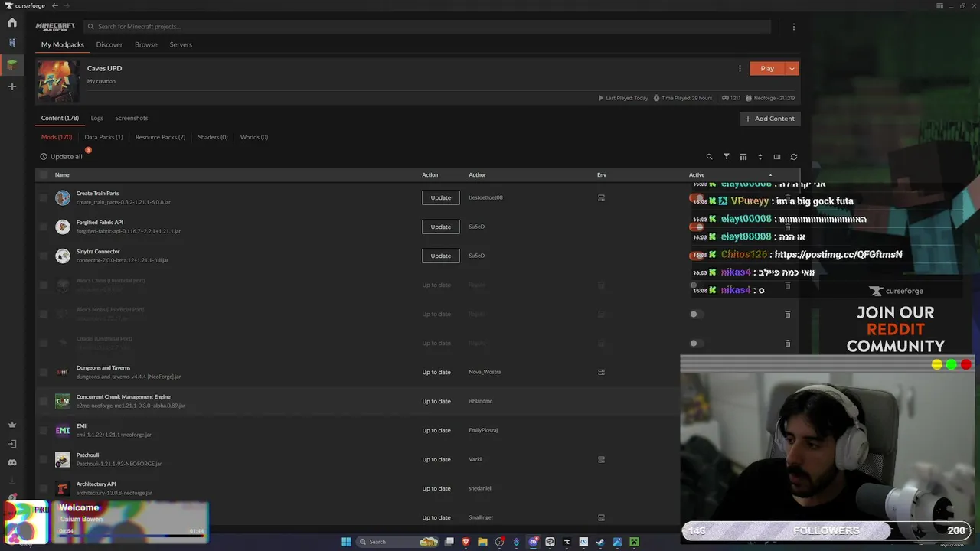Sort by the Active column arrow
The height and width of the screenshot is (551, 980).
[770, 175]
